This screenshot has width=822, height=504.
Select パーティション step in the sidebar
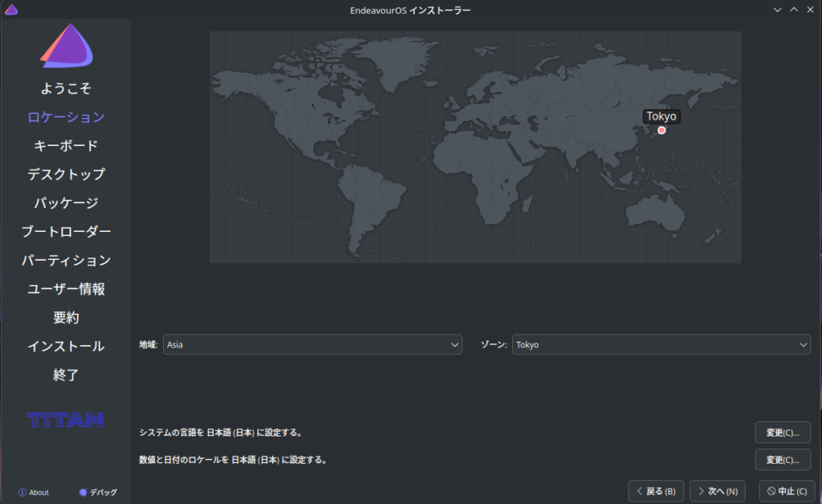tap(66, 260)
